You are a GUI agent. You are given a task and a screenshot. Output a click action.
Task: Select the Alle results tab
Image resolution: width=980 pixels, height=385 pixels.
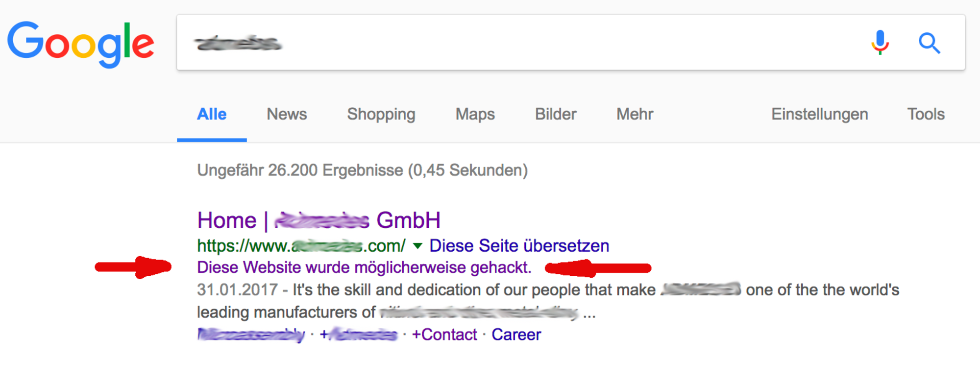pos(212,114)
